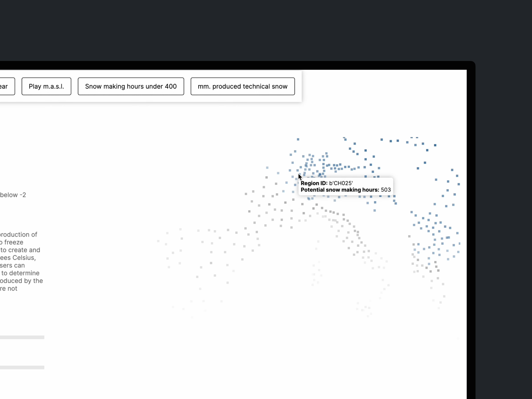Select the lone blue dot above the left cluster
Screen dimensions: 532x399
298,139
